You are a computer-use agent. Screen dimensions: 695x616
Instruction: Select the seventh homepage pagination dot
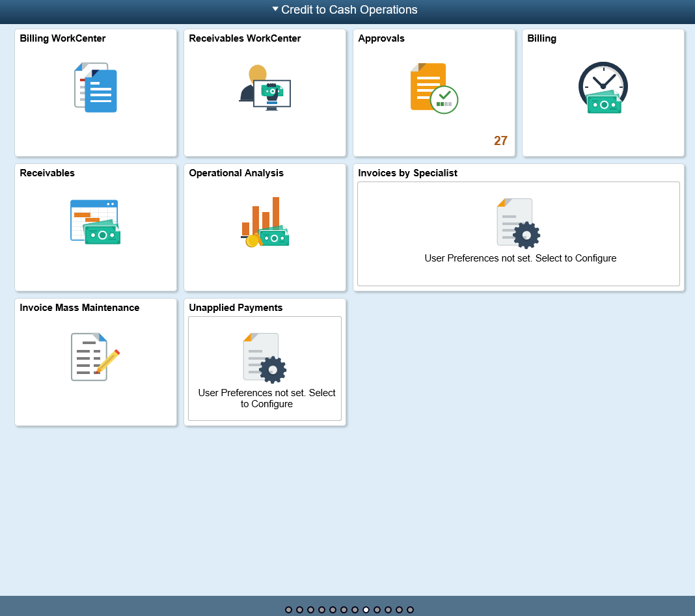[355, 609]
